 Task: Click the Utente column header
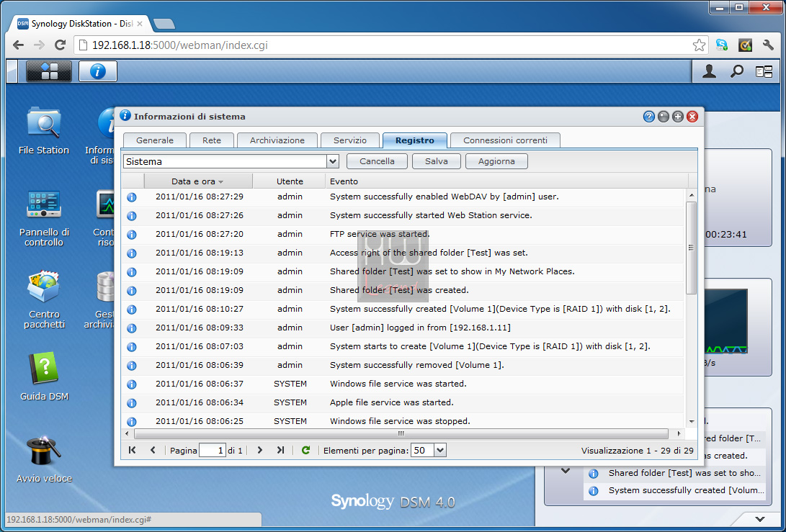click(290, 181)
